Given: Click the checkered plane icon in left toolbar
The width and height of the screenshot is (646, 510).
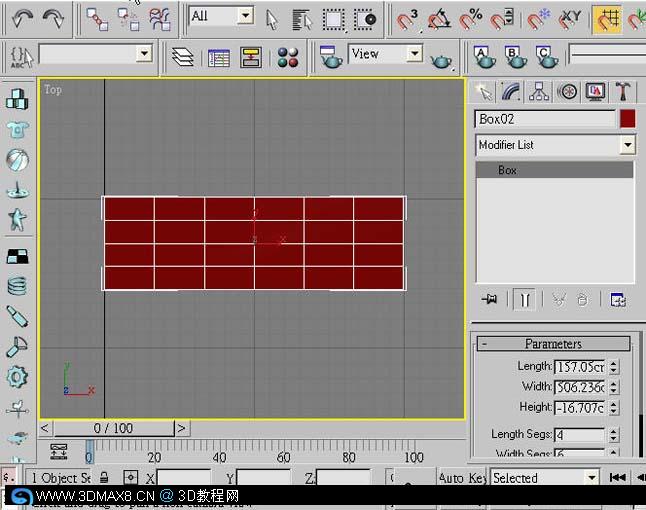Looking at the screenshot, I should point(18,256).
